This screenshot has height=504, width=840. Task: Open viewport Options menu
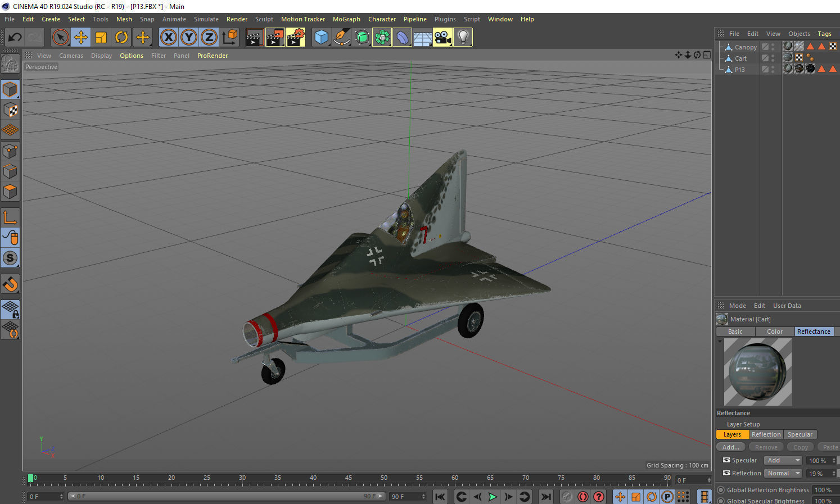tap(132, 56)
